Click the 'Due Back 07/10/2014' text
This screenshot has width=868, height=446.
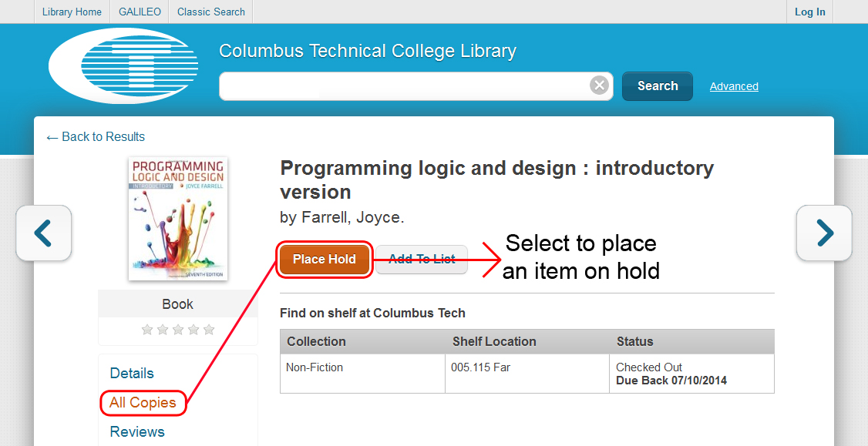click(x=671, y=381)
